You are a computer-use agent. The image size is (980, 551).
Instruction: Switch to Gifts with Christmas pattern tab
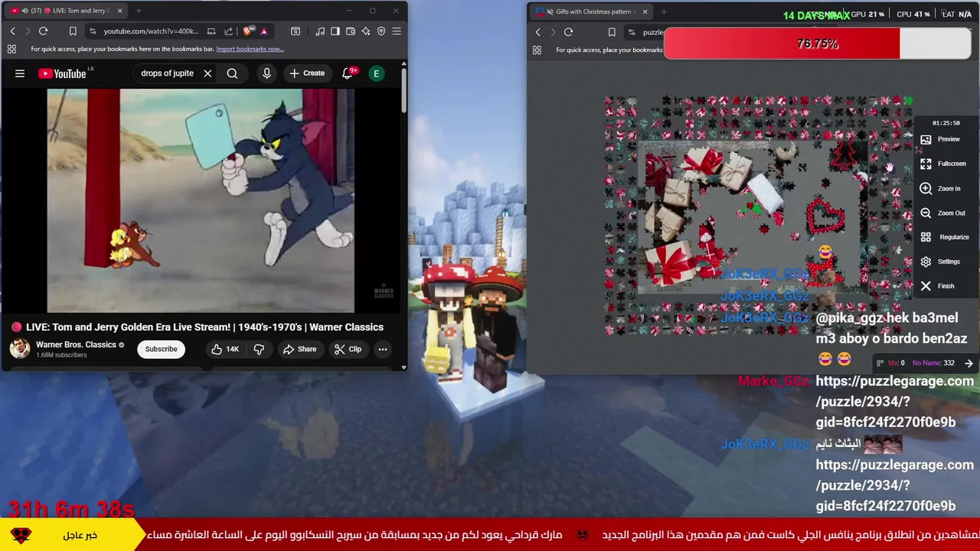coord(593,11)
